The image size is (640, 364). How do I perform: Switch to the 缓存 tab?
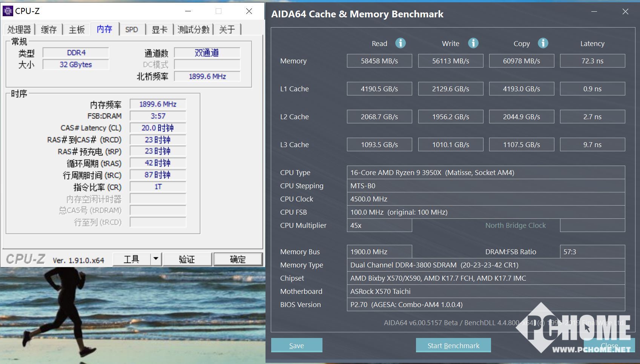click(x=49, y=29)
